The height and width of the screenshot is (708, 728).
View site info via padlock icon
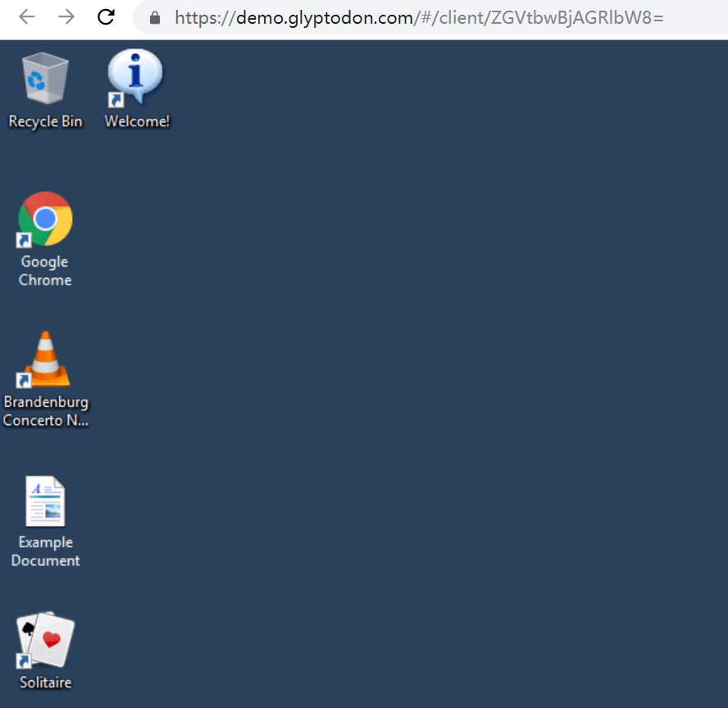click(x=155, y=18)
